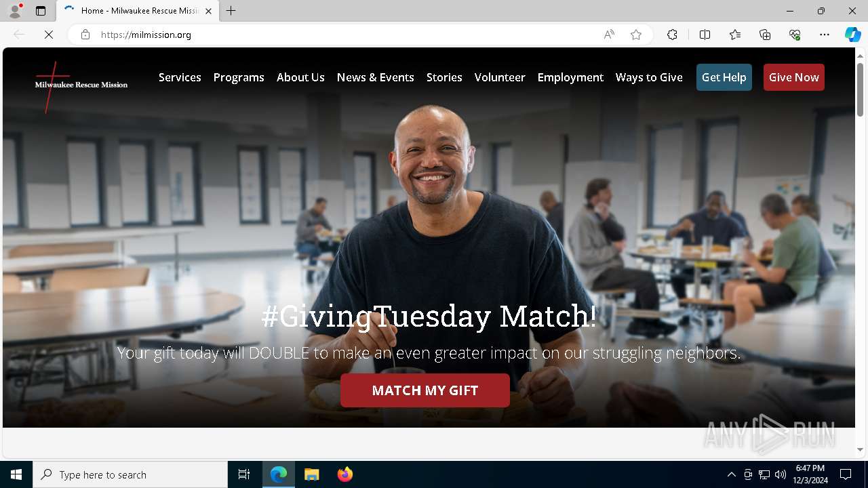Open News & Events menu item
The image size is (868, 488).
pos(375,77)
